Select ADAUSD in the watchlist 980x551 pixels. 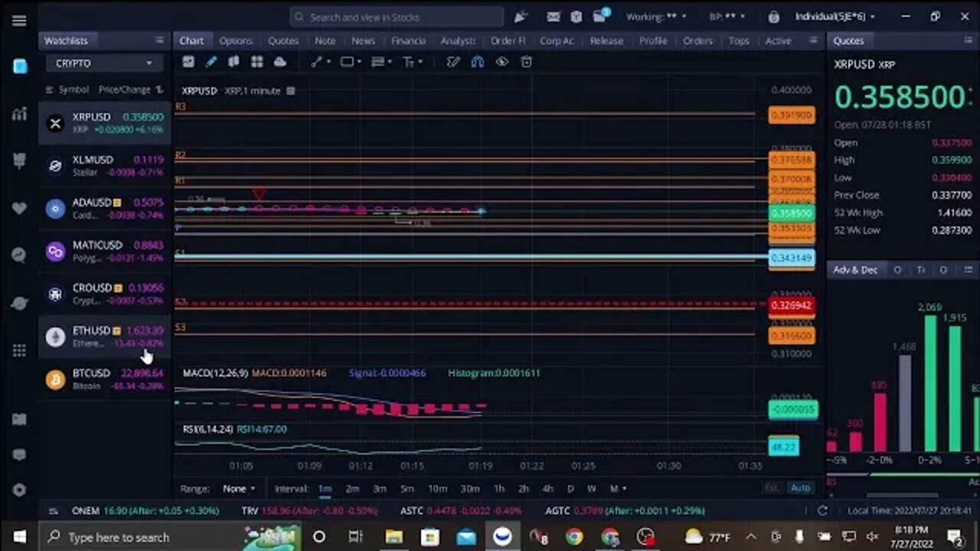click(105, 208)
